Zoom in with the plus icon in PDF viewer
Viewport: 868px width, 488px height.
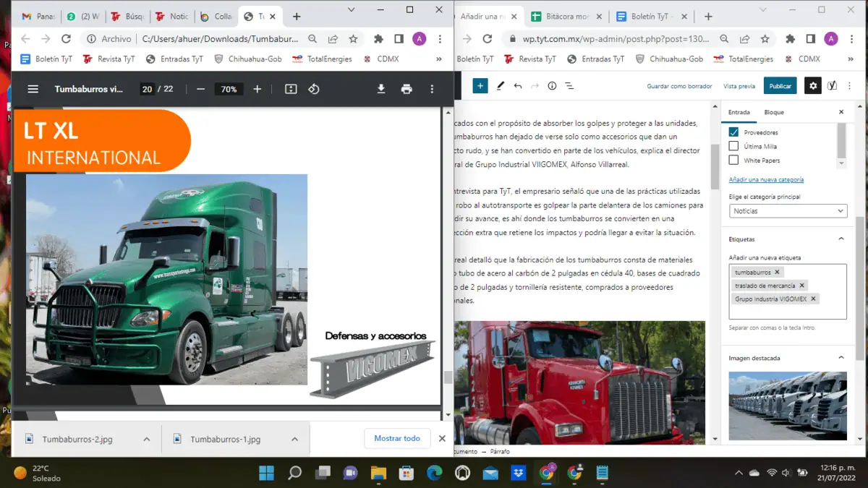(x=257, y=89)
